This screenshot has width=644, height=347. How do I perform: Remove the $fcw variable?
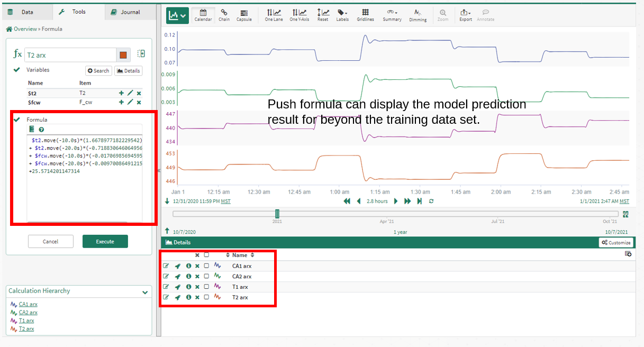tap(139, 102)
